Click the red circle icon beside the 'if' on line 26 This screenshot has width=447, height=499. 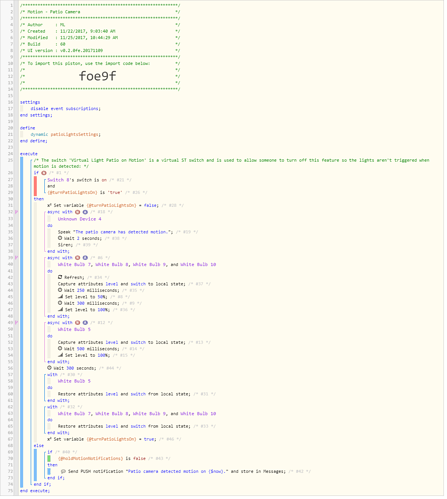point(44,173)
